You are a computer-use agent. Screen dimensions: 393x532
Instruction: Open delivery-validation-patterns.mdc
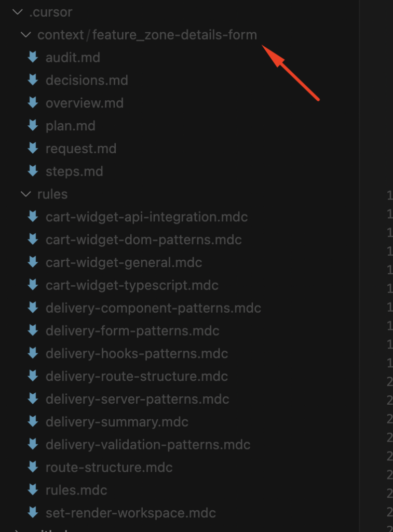(x=148, y=445)
